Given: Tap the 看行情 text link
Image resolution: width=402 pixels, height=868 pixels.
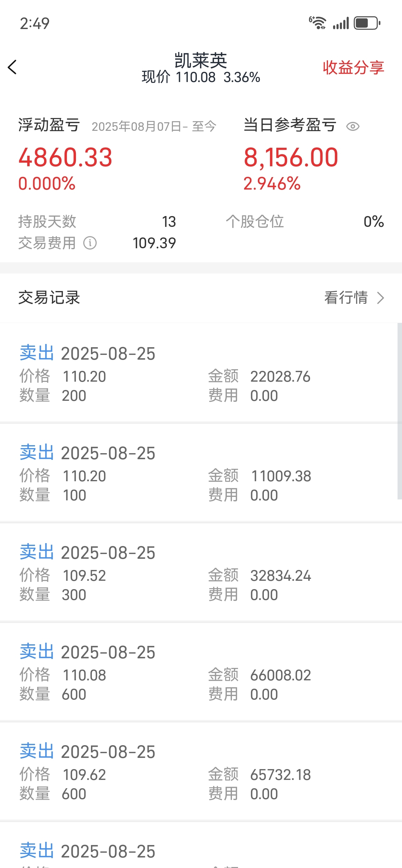Looking at the screenshot, I should pos(346,297).
